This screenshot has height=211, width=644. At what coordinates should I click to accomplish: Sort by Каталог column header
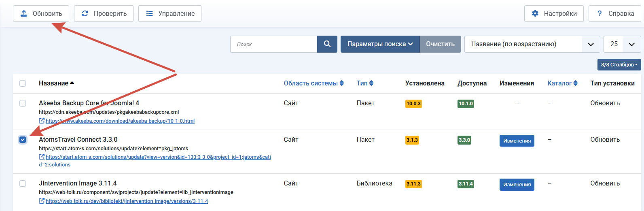tap(562, 83)
